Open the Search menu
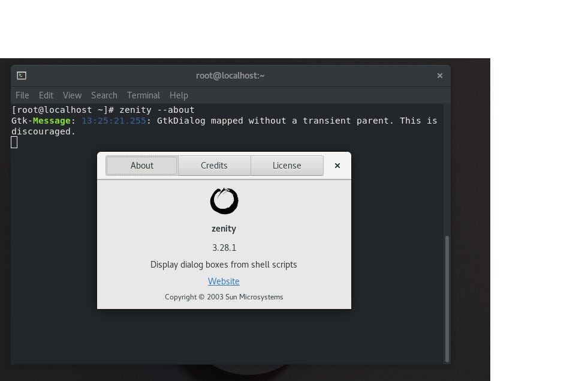Screen dimensions: 588x381 point(104,95)
